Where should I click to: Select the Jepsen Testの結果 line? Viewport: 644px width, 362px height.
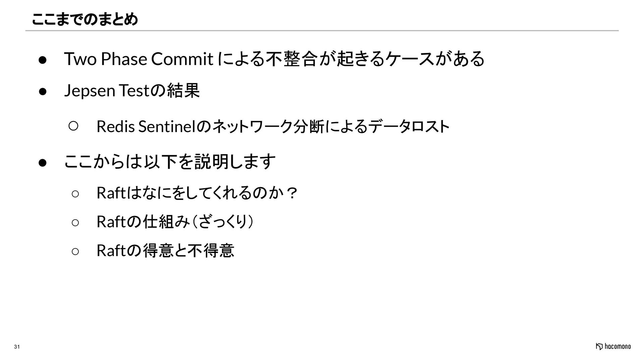(132, 90)
